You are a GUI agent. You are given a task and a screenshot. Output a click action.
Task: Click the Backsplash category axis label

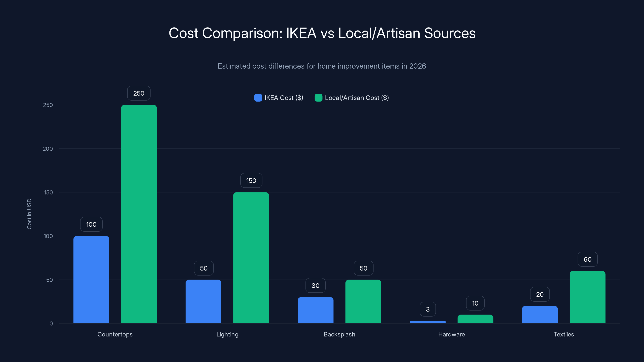tap(340, 334)
